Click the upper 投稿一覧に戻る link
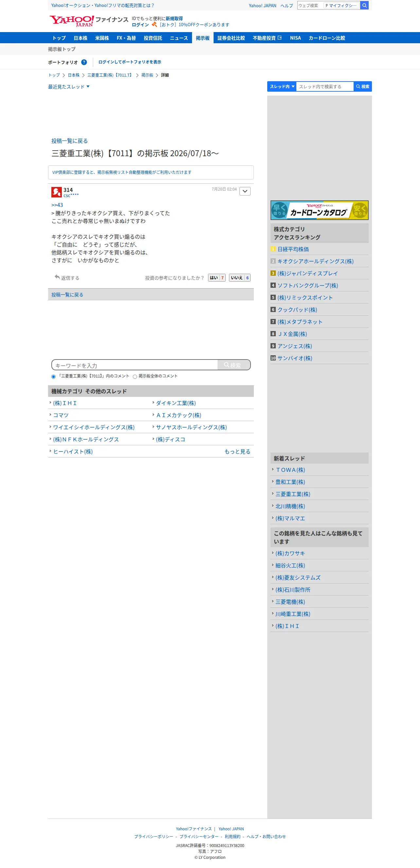Screen dimensions: 420x868 70,141
